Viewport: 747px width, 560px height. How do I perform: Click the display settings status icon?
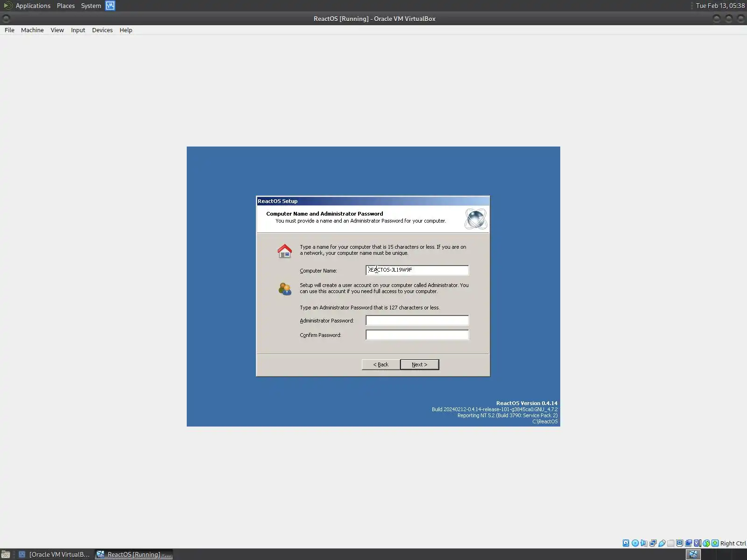(680, 543)
